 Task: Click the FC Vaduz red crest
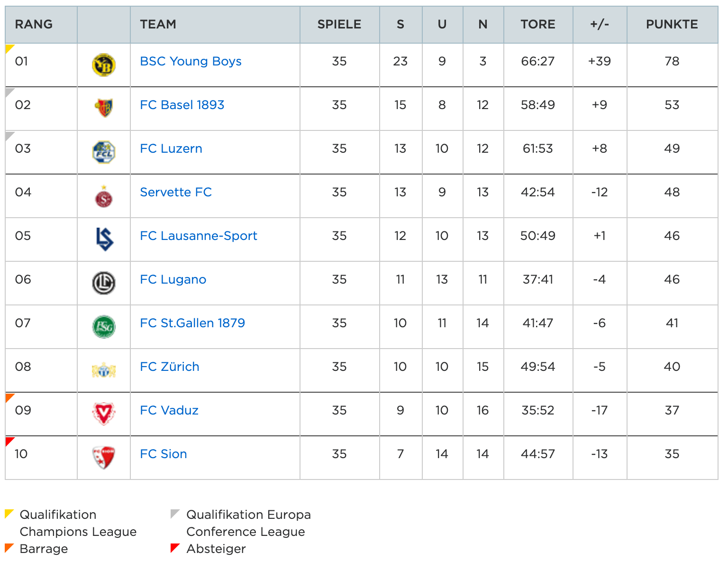coord(104,414)
